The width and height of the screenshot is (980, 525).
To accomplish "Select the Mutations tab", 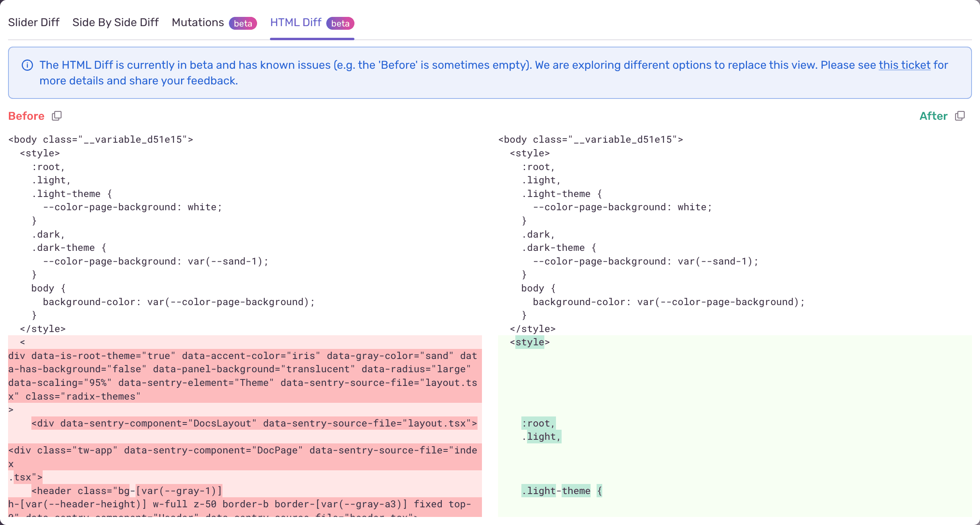I will (x=198, y=23).
